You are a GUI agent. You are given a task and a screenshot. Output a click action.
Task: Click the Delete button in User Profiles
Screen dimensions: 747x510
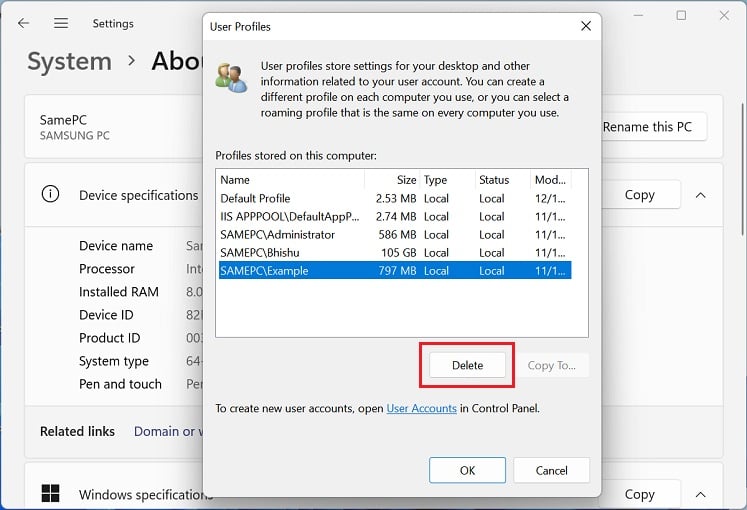coord(467,365)
